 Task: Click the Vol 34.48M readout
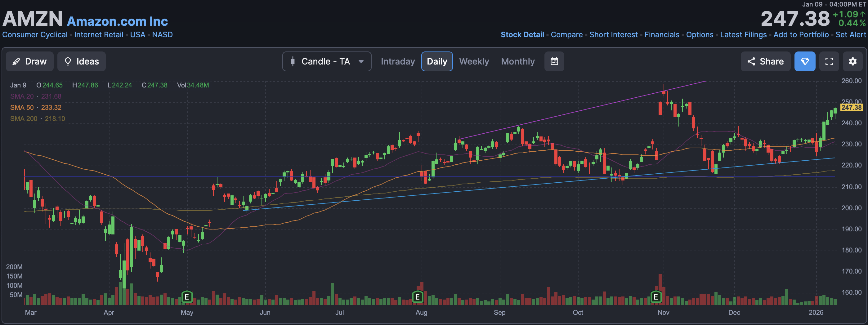pyautogui.click(x=193, y=85)
